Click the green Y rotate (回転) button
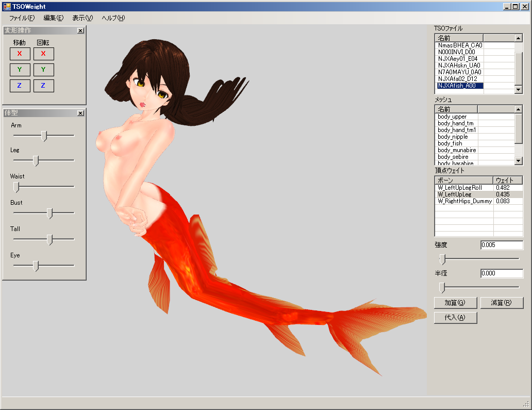 [x=43, y=70]
